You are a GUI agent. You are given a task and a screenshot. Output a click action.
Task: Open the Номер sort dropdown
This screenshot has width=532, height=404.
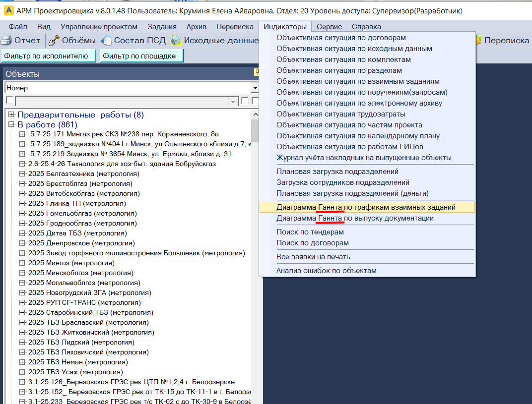[x=255, y=88]
